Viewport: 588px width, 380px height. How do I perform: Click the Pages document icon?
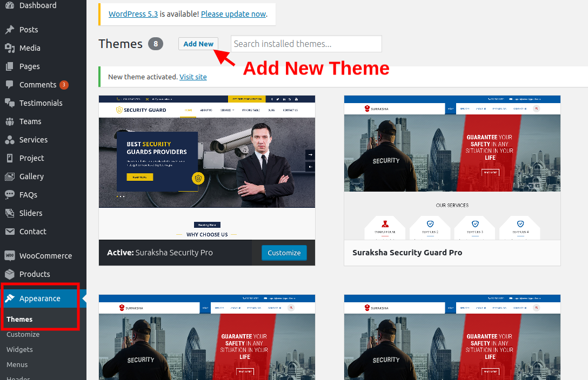coord(10,66)
